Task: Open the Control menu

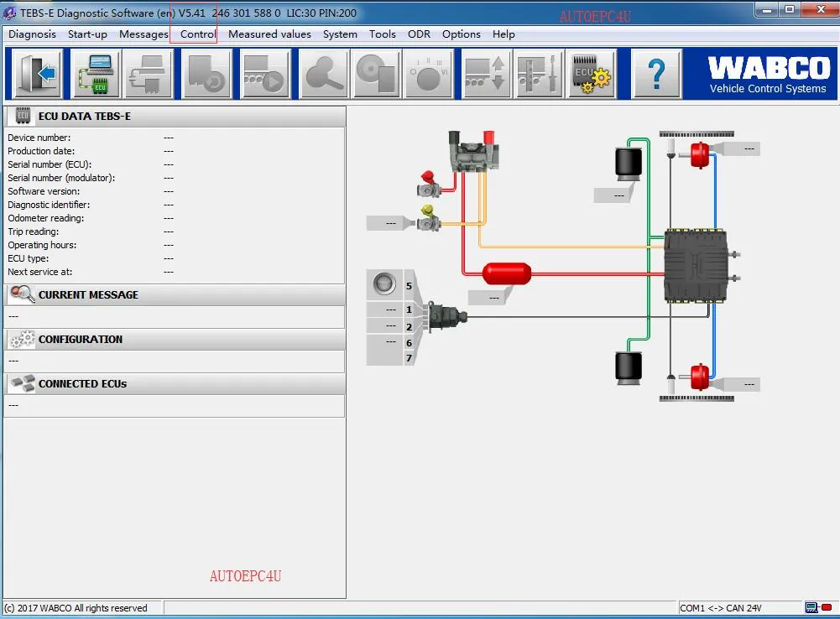Action: [x=198, y=34]
